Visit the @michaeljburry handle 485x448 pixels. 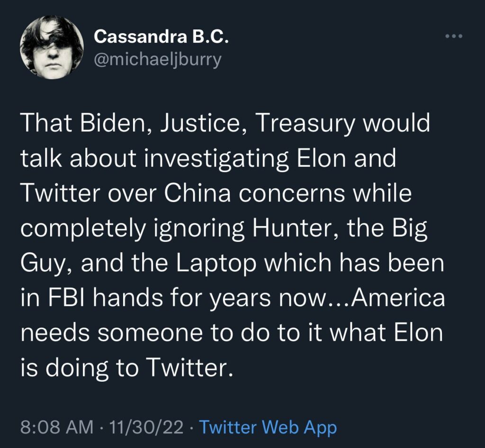coord(158,59)
